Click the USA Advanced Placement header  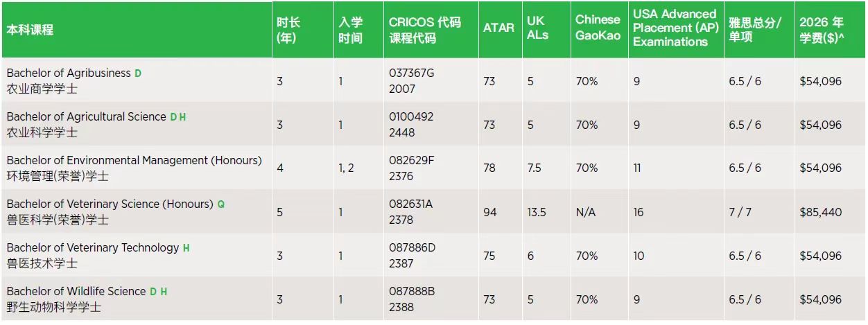[x=674, y=28]
